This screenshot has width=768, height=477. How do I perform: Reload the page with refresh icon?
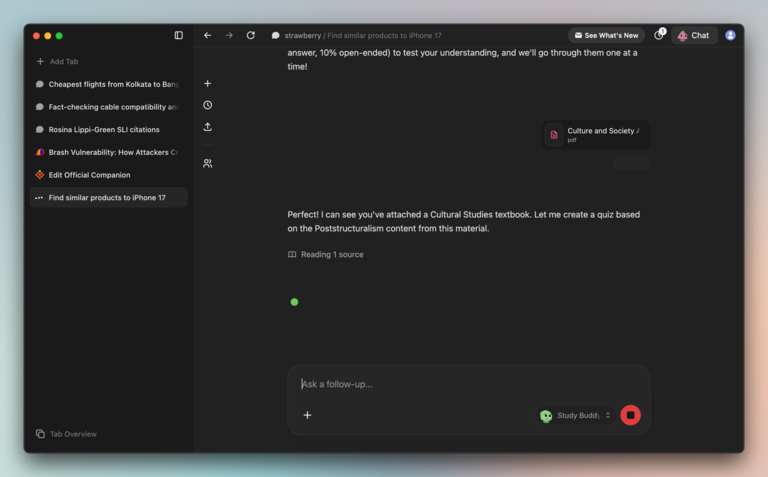[x=251, y=35]
